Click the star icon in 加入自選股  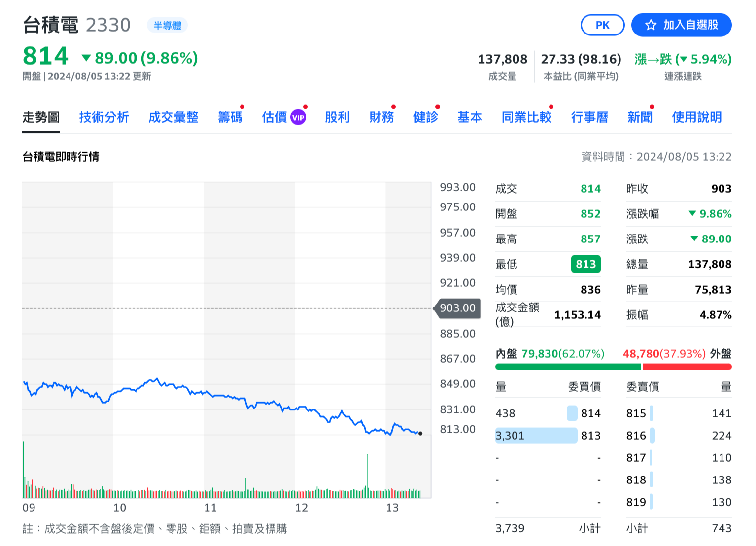(651, 25)
